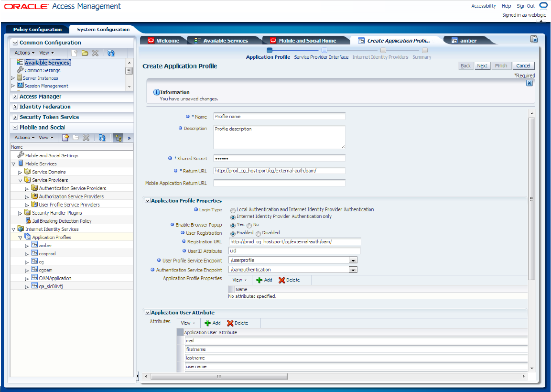
Task: Click the Cancel button
Action: [x=523, y=66]
